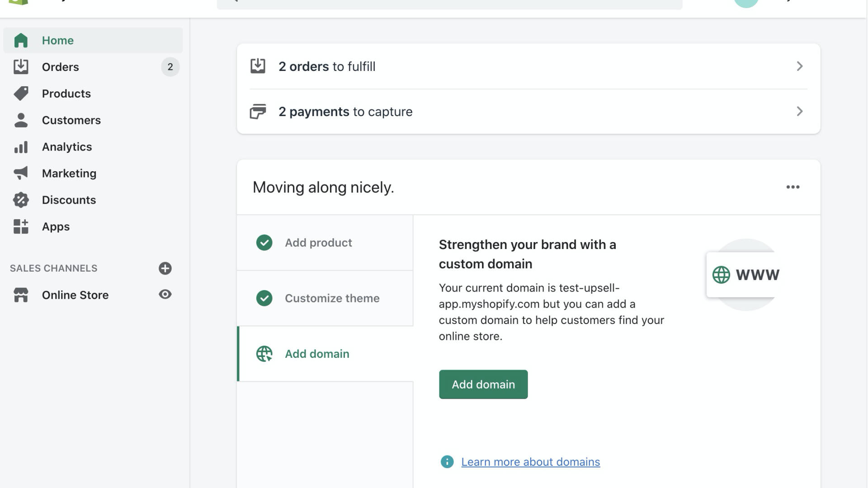Open Discounts menu item
The image size is (868, 488).
[93, 200]
